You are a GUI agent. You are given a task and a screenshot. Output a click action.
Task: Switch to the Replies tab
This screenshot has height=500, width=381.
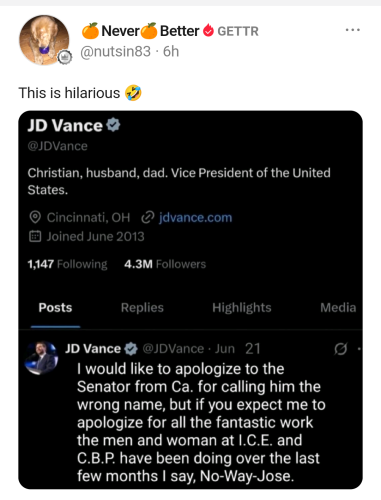point(142,307)
